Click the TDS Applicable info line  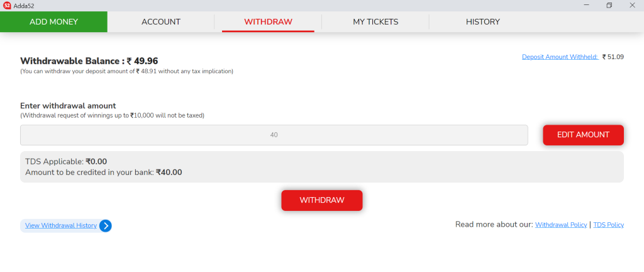point(66,162)
